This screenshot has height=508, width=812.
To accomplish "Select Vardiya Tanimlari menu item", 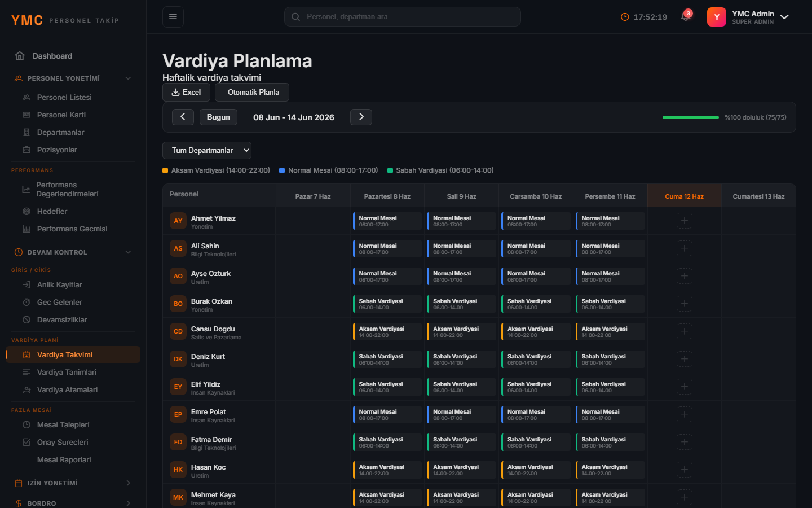I will [67, 372].
